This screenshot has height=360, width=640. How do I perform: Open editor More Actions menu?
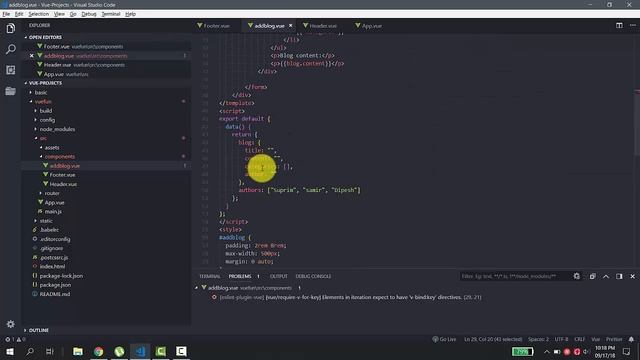[x=633, y=25]
